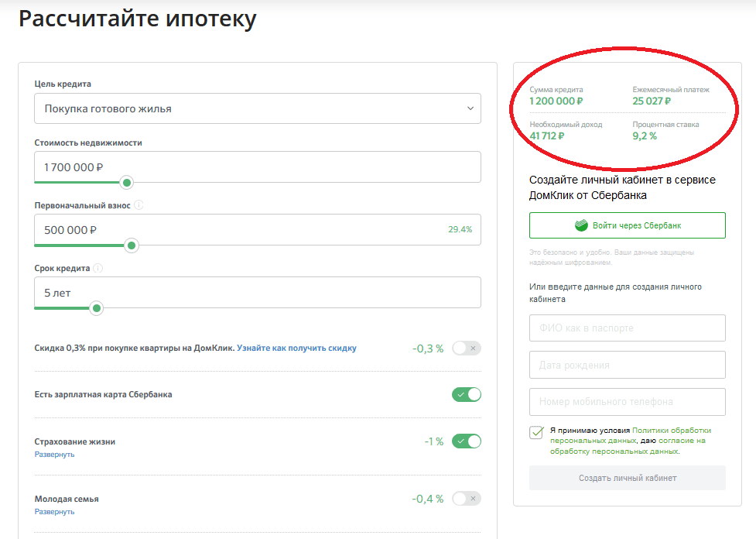Click the -0,3 % discount value text

click(x=428, y=348)
